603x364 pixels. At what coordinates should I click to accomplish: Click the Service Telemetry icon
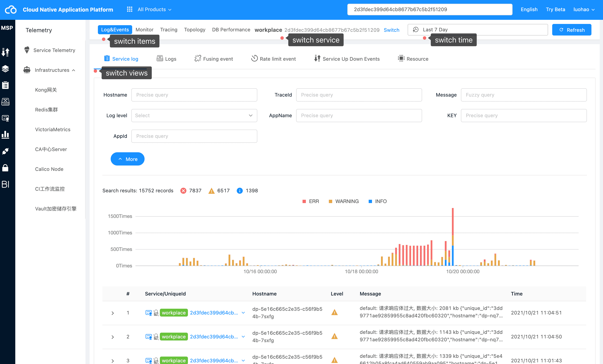[x=27, y=50]
